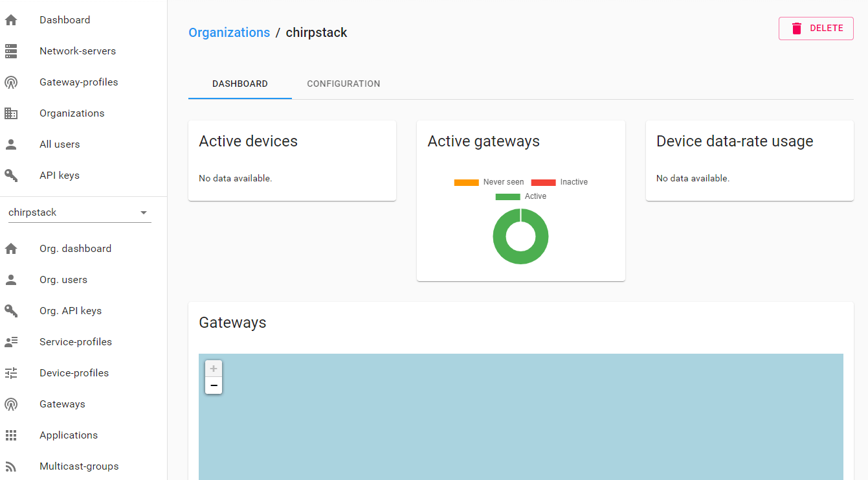
Task: Click the Device data-rate usage title
Action: tap(735, 141)
